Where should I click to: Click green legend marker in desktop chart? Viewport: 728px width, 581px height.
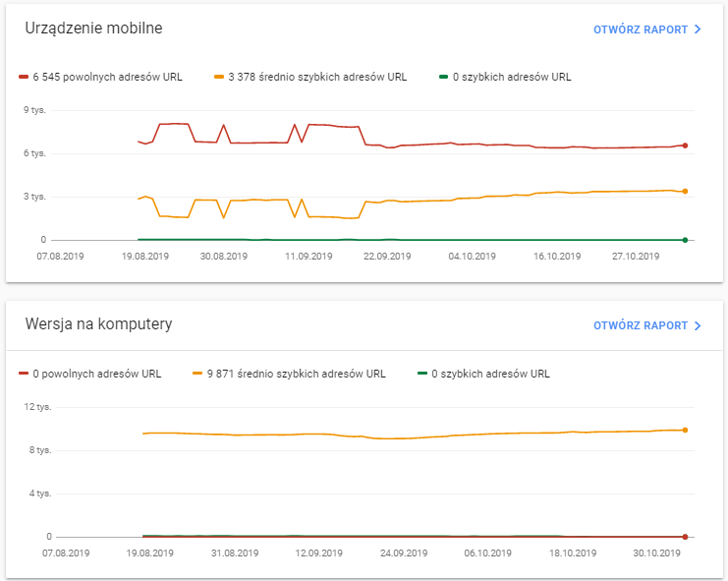click(x=423, y=374)
